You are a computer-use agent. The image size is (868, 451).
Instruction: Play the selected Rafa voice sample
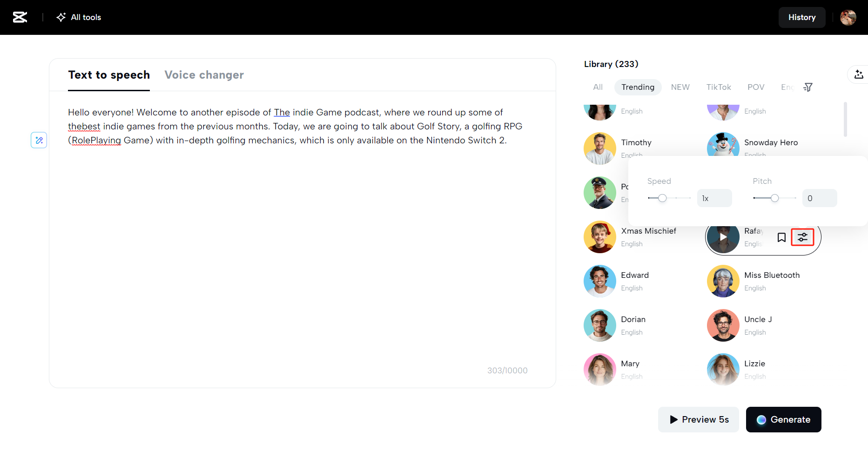coord(723,237)
